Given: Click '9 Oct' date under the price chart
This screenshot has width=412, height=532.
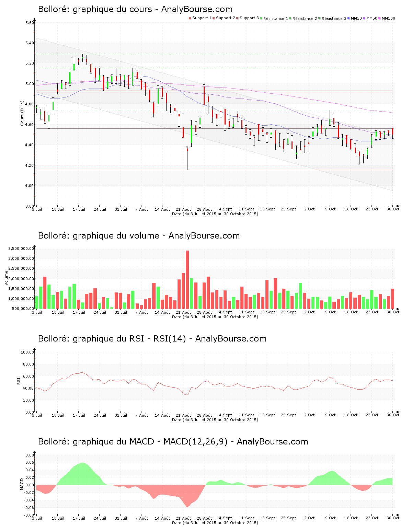Looking at the screenshot, I should 330,209.
